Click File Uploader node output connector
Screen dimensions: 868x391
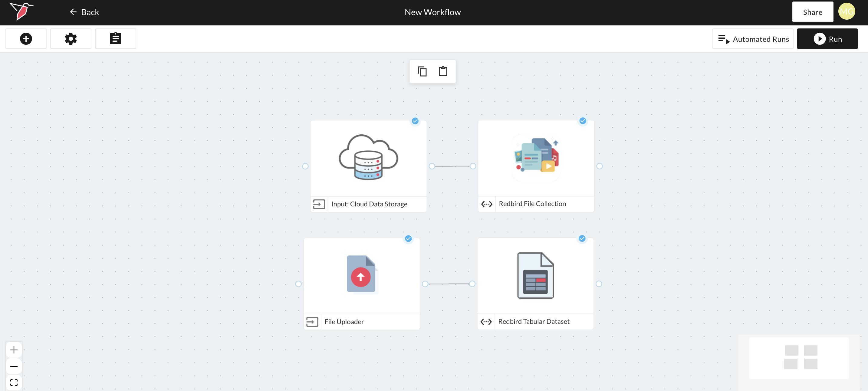tap(425, 284)
